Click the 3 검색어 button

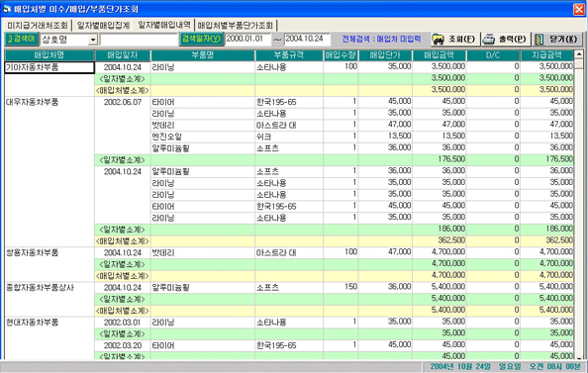(21, 39)
